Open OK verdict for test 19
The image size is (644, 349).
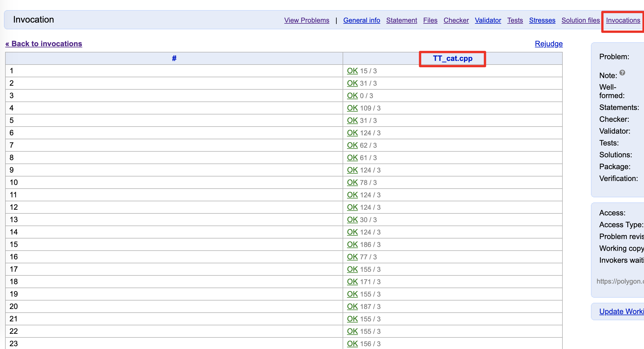[x=352, y=294]
